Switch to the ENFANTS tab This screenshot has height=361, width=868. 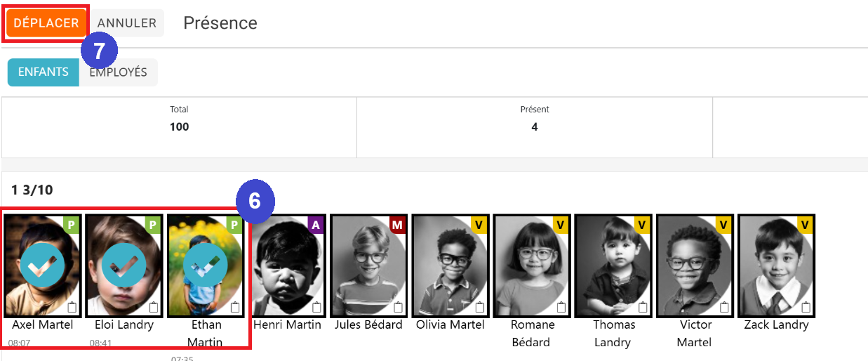tap(44, 72)
